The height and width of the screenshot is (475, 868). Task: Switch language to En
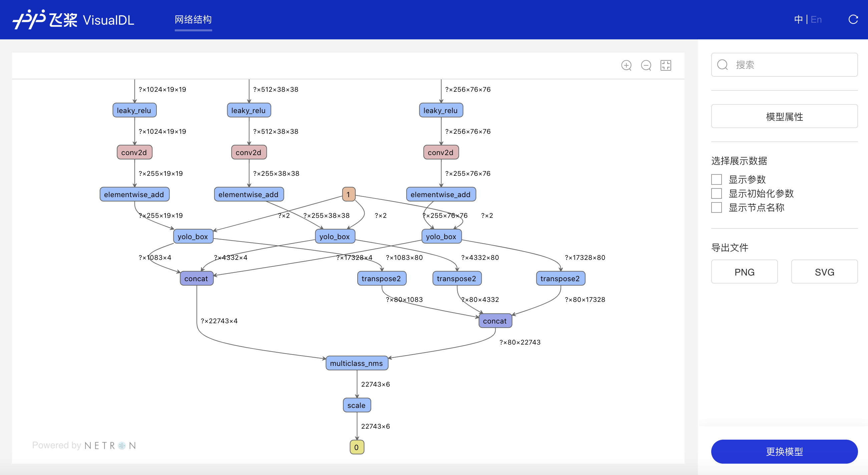816,20
